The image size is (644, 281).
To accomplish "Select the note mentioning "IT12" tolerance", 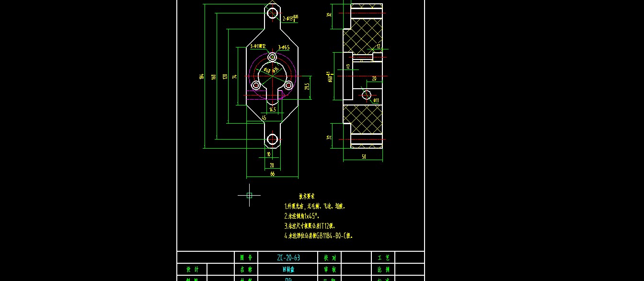I will click(x=310, y=226).
